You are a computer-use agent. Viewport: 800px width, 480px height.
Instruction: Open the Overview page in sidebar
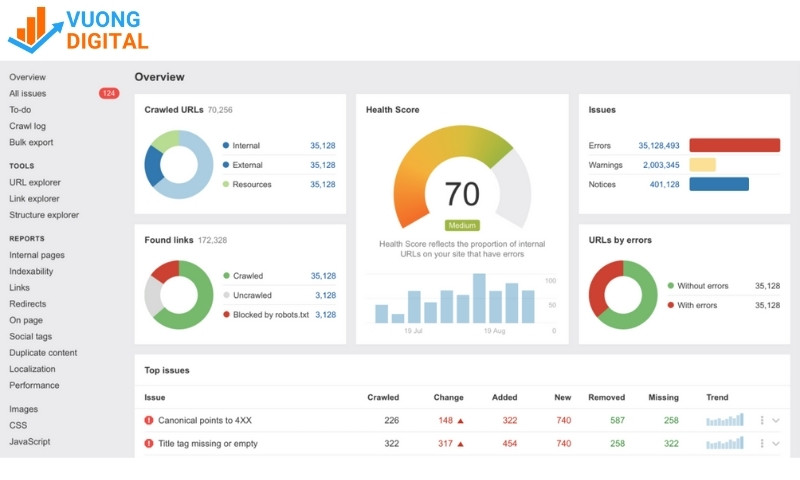click(x=27, y=77)
